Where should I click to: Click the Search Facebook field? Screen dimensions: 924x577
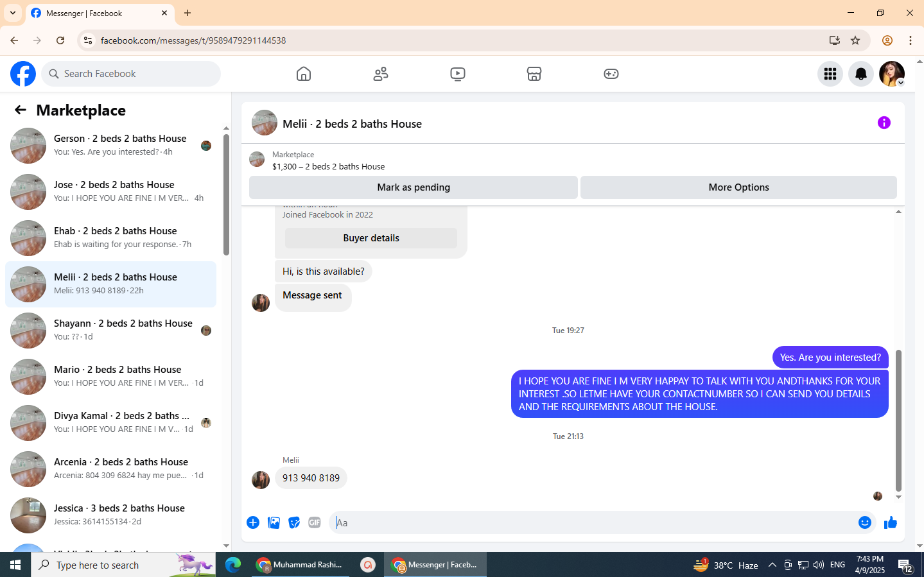(x=131, y=74)
